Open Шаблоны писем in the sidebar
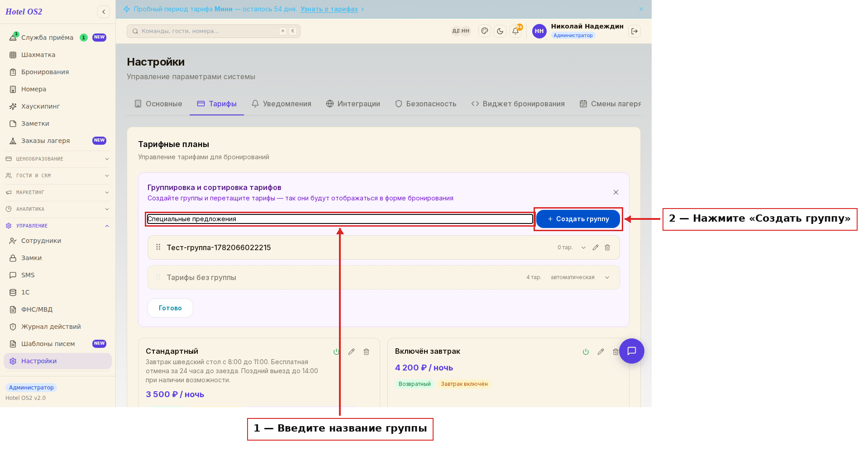This screenshot has height=451, width=868. [57, 344]
